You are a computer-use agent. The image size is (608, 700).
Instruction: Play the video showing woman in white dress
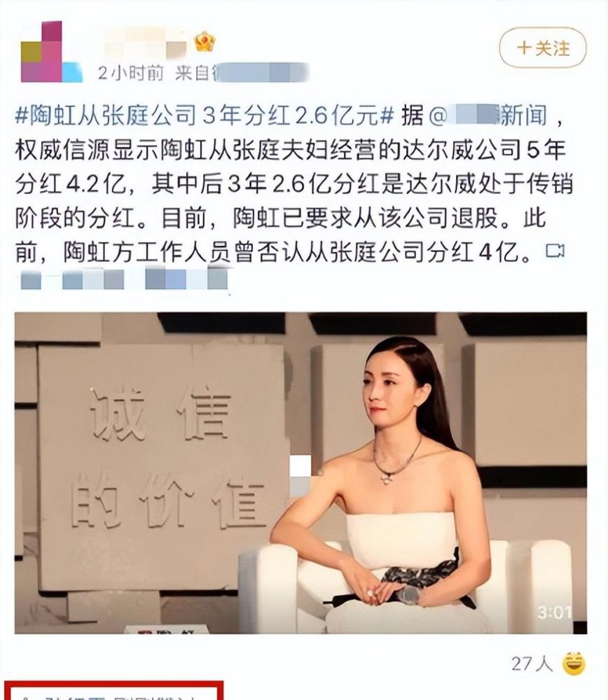point(300,472)
